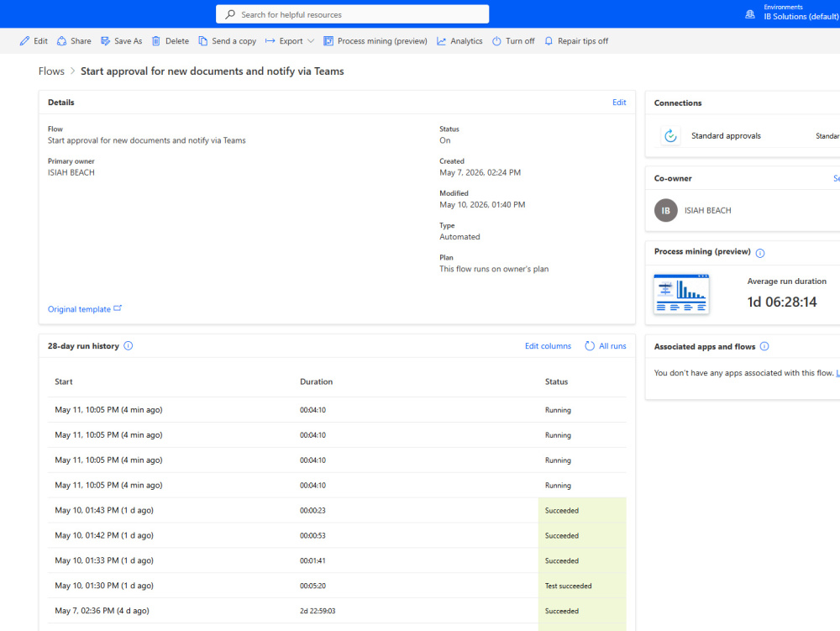Click the Export arrow icon
The width and height of the screenshot is (840, 631).
click(x=270, y=41)
